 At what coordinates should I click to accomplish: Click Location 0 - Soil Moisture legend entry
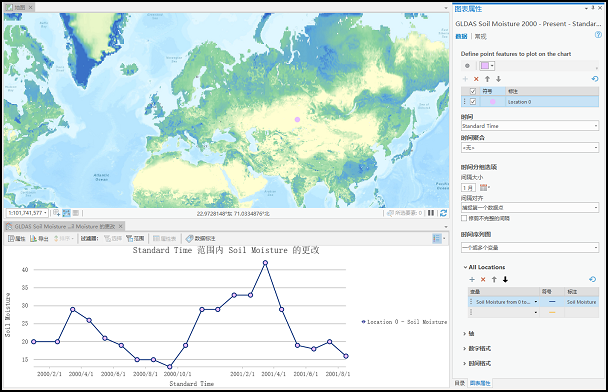(404, 322)
